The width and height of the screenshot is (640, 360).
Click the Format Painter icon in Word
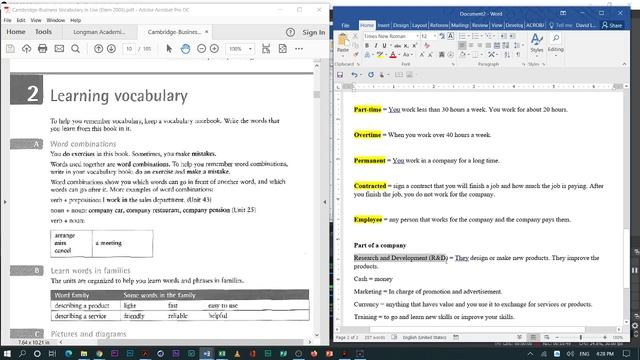(x=356, y=54)
